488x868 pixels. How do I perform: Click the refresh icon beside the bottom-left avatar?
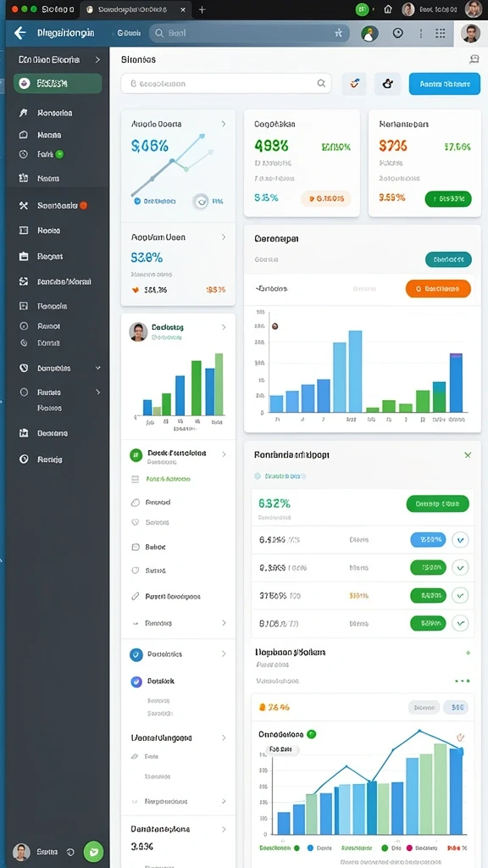(x=70, y=852)
